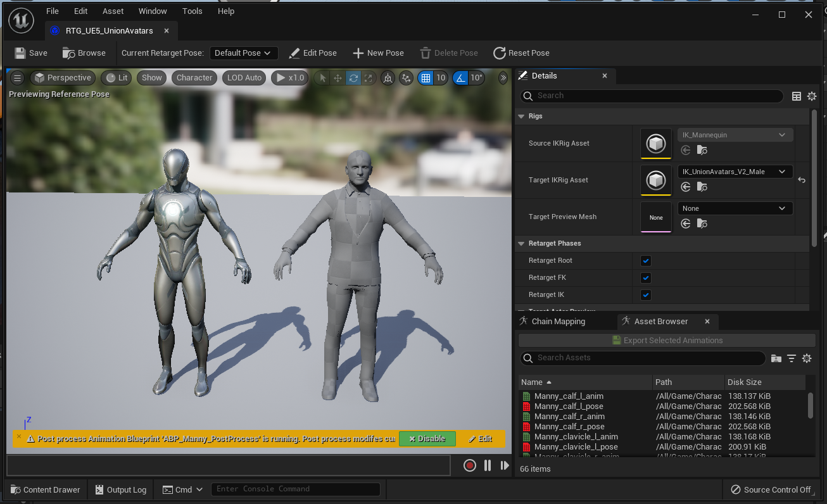The image size is (827, 504).
Task: Browse to Source IKRig Asset in content browser
Action: coord(702,150)
